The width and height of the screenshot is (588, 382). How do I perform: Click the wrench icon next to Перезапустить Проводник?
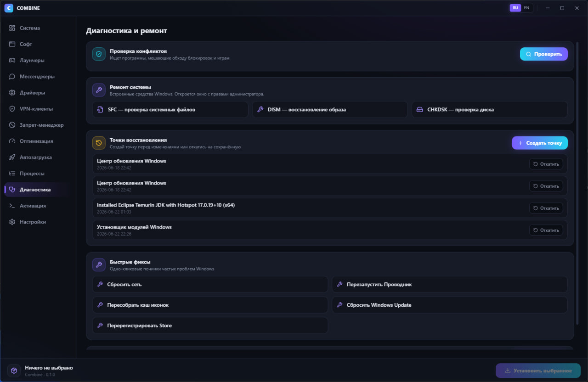click(x=339, y=284)
